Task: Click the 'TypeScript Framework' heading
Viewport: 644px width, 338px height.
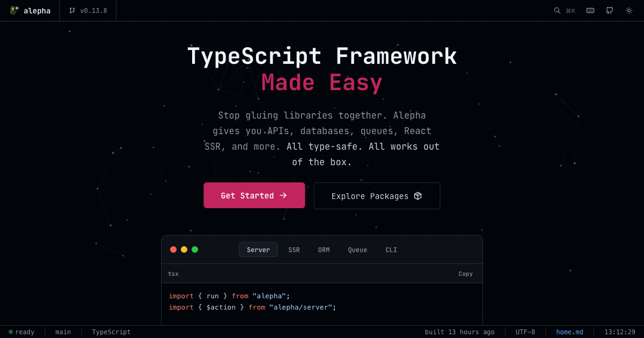Action: [x=322, y=56]
